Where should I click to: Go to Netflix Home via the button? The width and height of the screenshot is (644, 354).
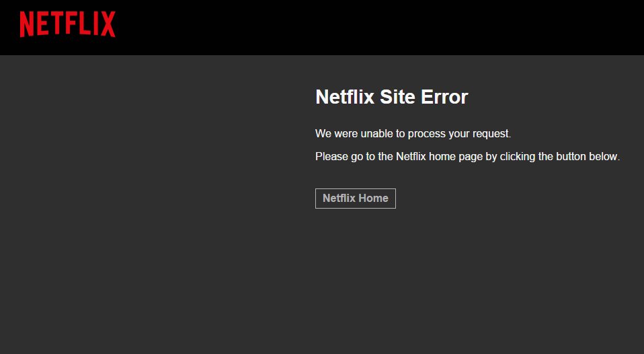[355, 199]
